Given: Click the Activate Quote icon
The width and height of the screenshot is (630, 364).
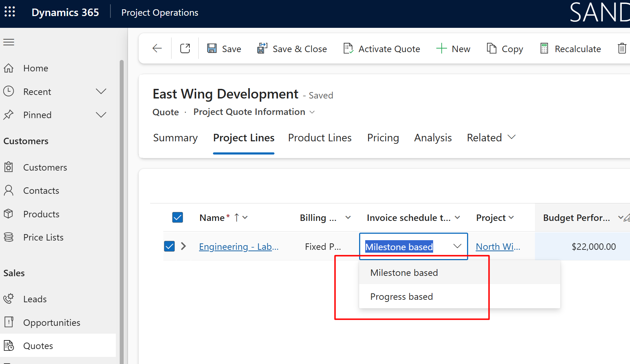Looking at the screenshot, I should tap(348, 49).
